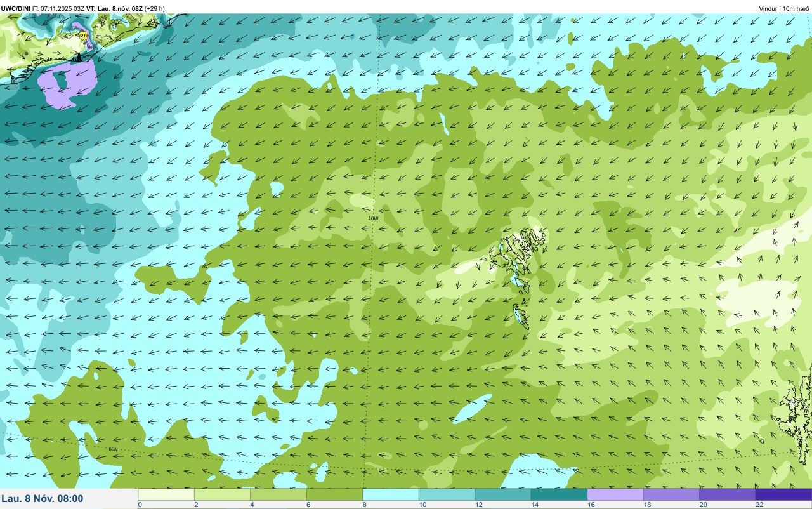Click the 6–8 olive green legend swatch
The height and width of the screenshot is (509, 812).
tap(334, 494)
